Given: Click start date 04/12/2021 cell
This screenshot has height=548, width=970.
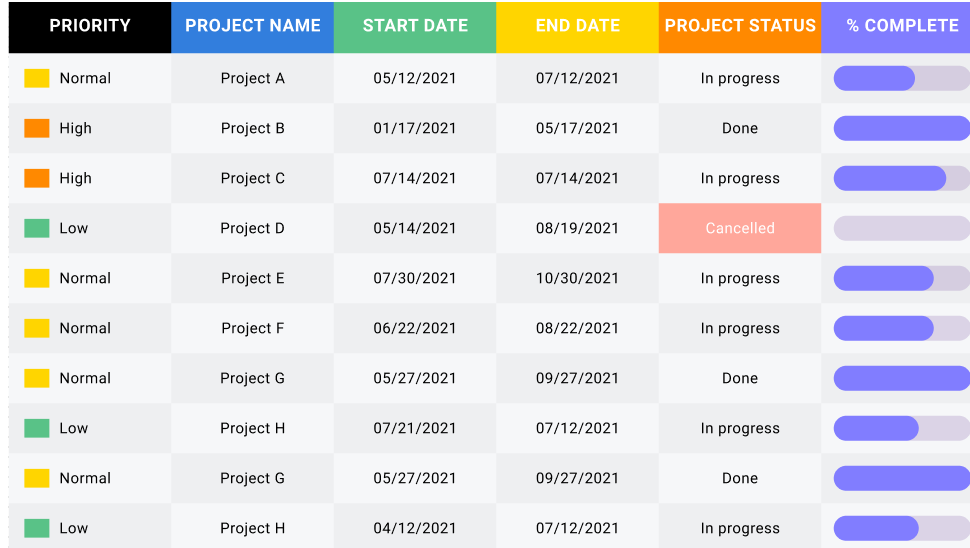Looking at the screenshot, I should click(x=415, y=528).
